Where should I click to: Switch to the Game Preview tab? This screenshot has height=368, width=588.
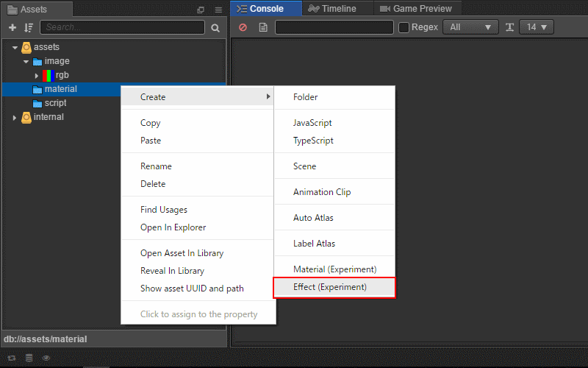tap(416, 9)
